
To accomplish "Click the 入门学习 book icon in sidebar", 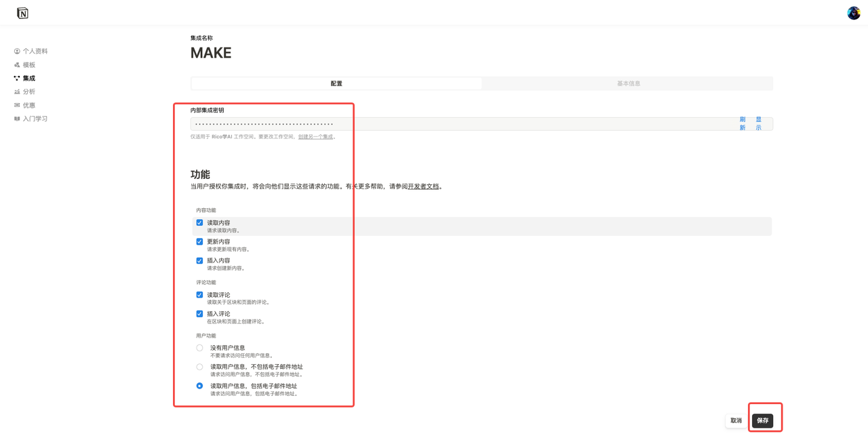I will 17,119.
